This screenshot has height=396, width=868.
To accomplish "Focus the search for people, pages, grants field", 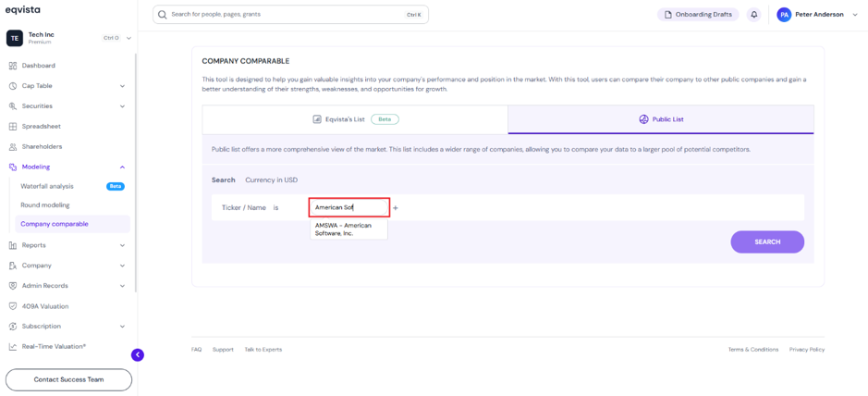I will (x=290, y=15).
